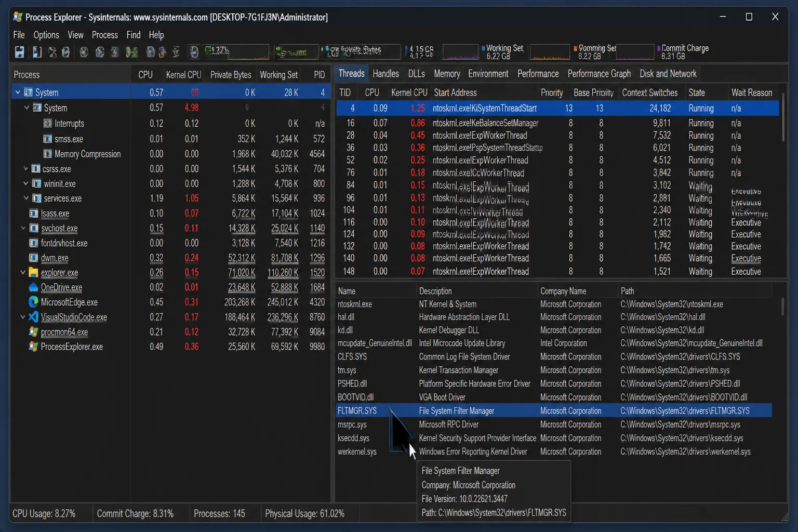Click the csrss.exe process icon

click(36, 169)
